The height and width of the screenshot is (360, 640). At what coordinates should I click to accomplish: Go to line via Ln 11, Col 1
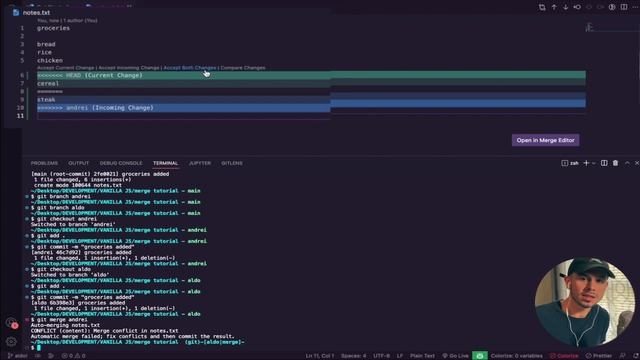(320, 356)
